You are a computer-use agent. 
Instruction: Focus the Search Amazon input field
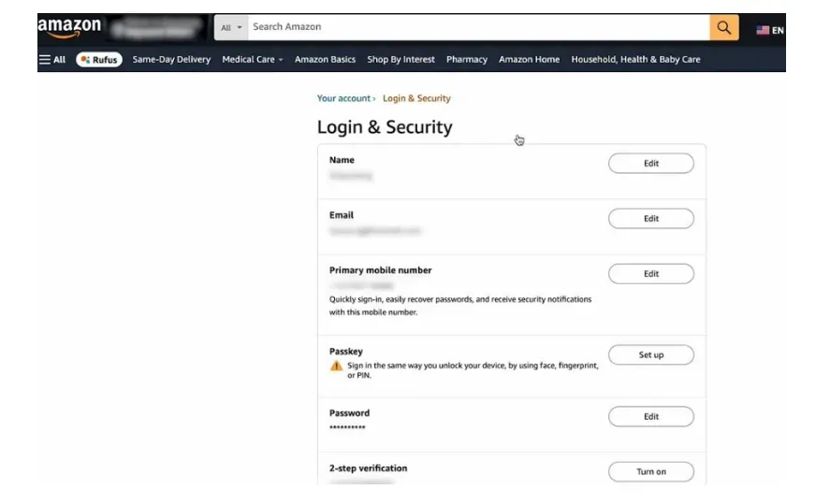point(478,27)
